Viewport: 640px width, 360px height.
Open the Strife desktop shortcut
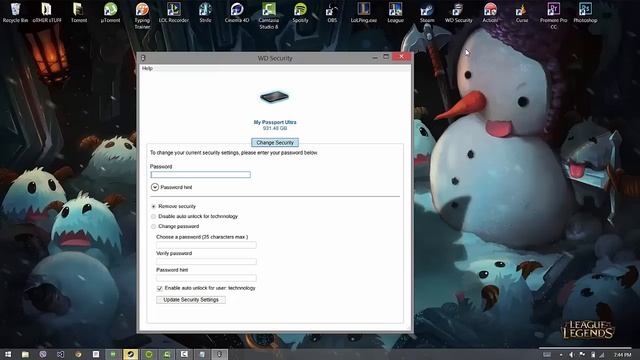(205, 12)
